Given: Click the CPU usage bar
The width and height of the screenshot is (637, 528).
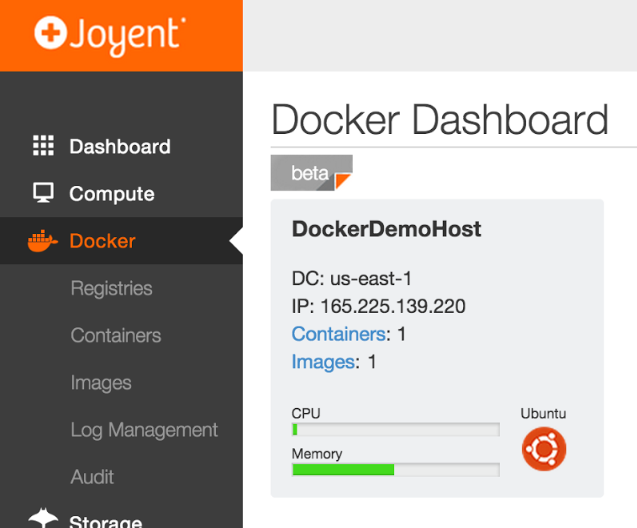Looking at the screenshot, I should tap(396, 429).
